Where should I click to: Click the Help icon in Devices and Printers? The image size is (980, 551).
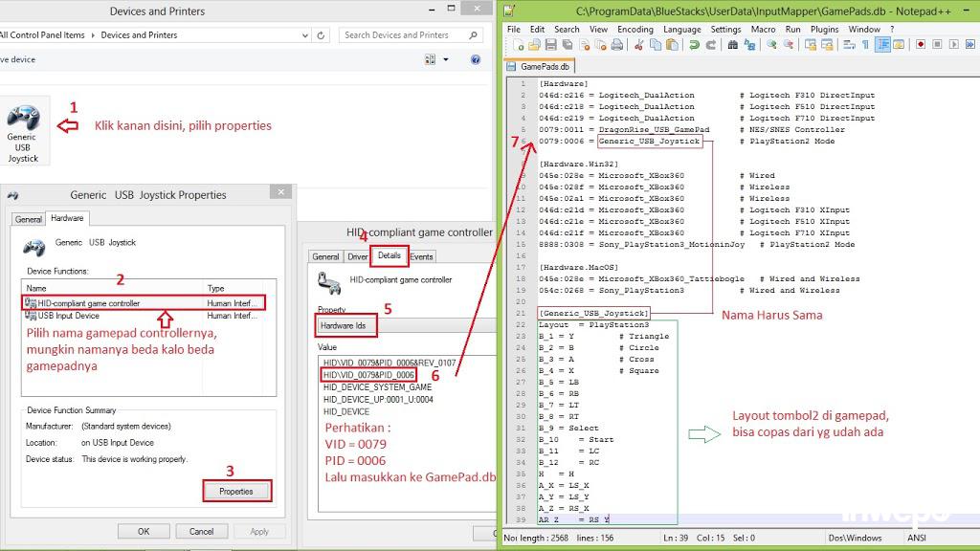(476, 59)
